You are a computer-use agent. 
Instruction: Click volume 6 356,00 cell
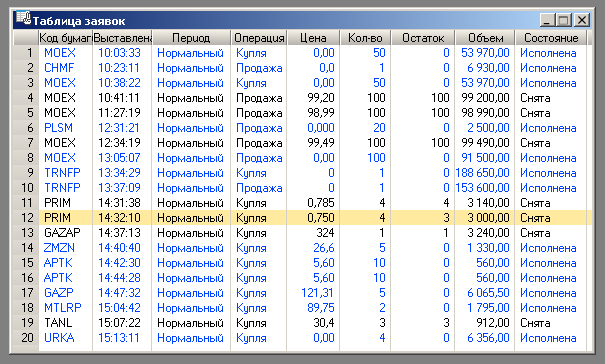click(x=488, y=338)
